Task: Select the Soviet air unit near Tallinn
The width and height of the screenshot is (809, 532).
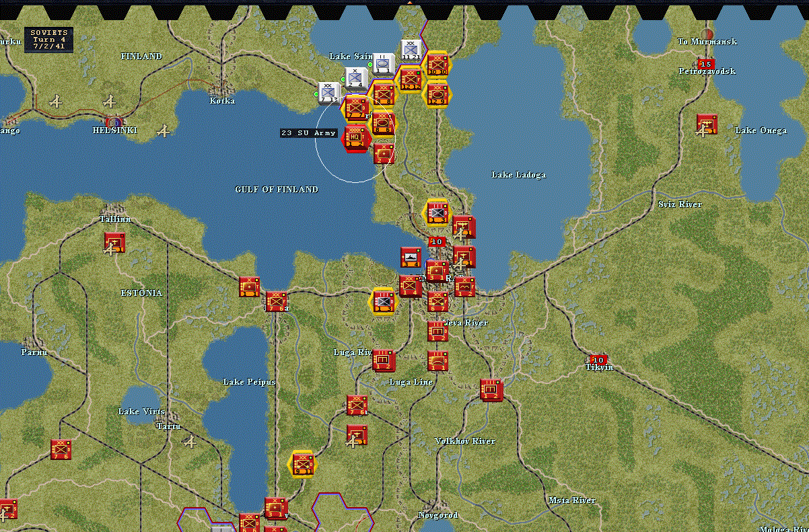Action: pyautogui.click(x=114, y=242)
